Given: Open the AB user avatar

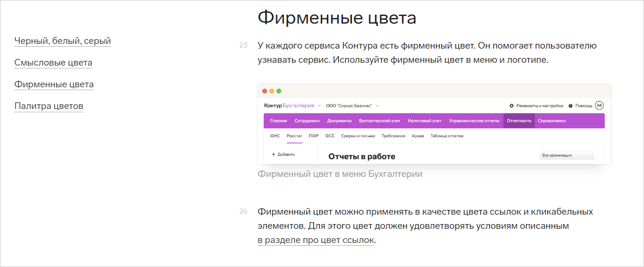Looking at the screenshot, I should coord(599,106).
